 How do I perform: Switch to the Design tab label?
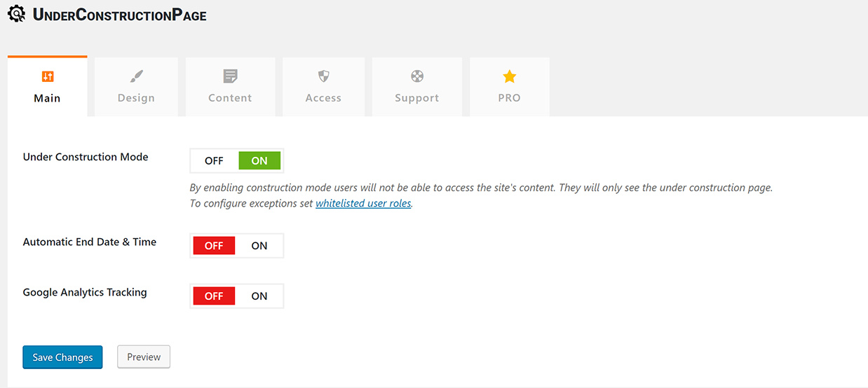[136, 98]
